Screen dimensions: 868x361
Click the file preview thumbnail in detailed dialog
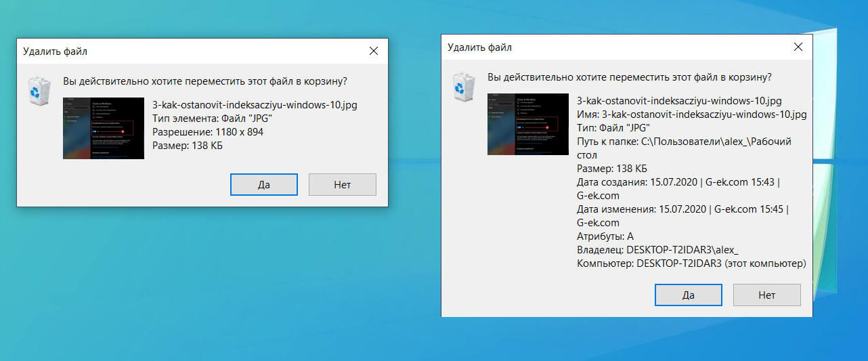pyautogui.click(x=528, y=124)
